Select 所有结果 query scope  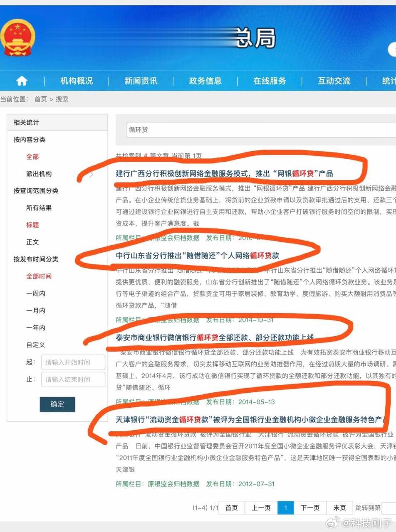(x=39, y=208)
